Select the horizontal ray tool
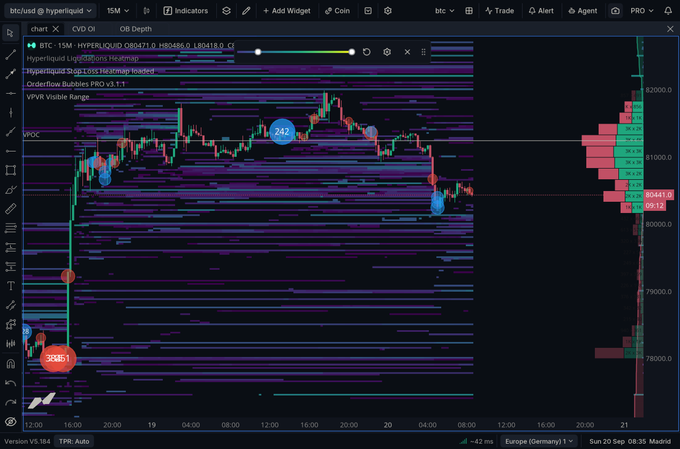The image size is (680, 449). point(10,151)
